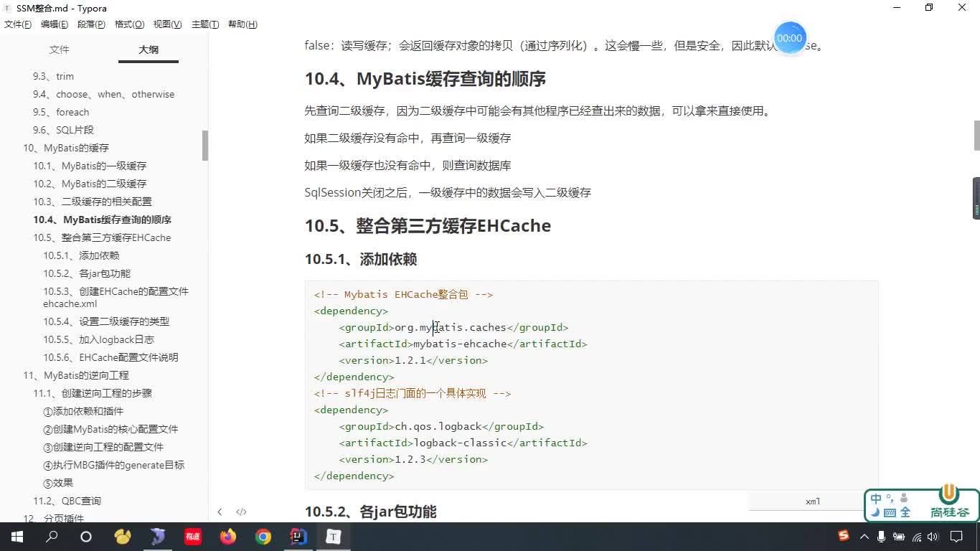Image resolution: width=980 pixels, height=551 pixels.
Task: Open the 段落(P) menu
Action: click(91, 24)
